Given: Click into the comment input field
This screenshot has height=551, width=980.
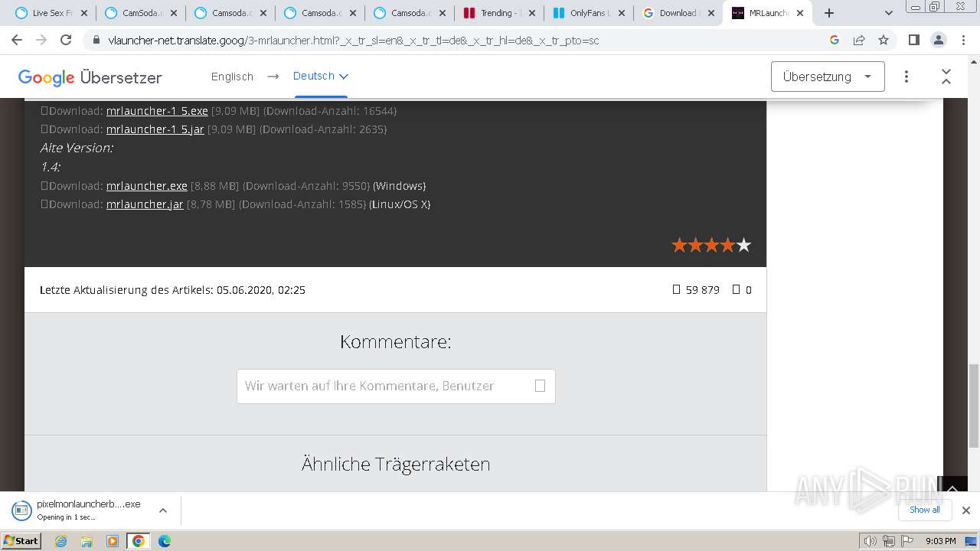Looking at the screenshot, I should coord(396,386).
